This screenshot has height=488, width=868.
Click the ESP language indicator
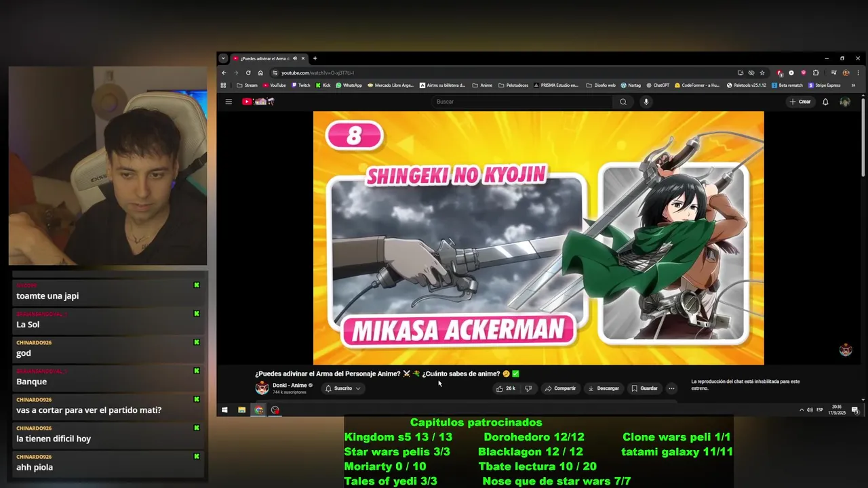tap(820, 410)
